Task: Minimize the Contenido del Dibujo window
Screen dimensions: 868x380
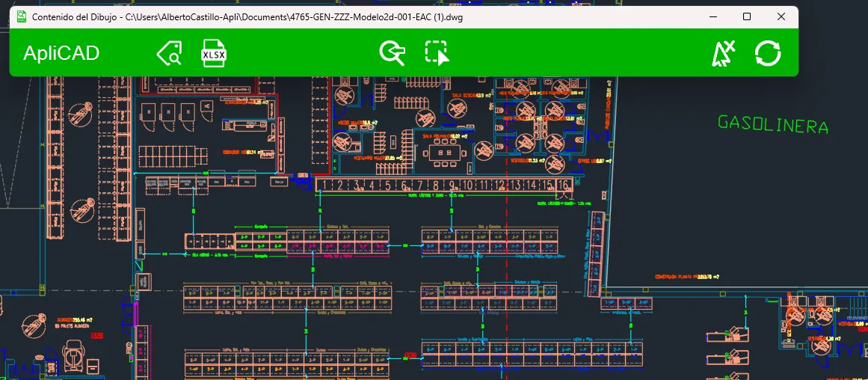Action: pyautogui.click(x=713, y=16)
